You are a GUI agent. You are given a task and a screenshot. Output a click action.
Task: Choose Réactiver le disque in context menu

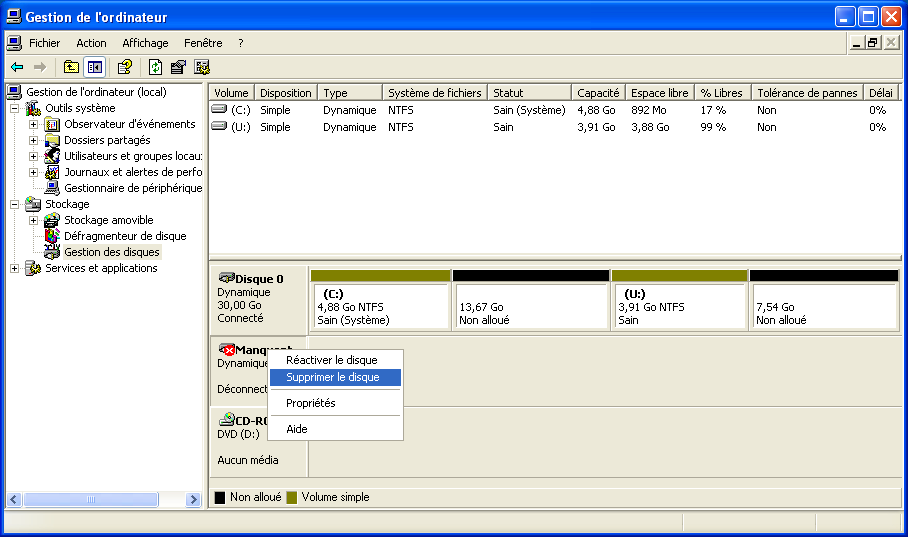[331, 360]
